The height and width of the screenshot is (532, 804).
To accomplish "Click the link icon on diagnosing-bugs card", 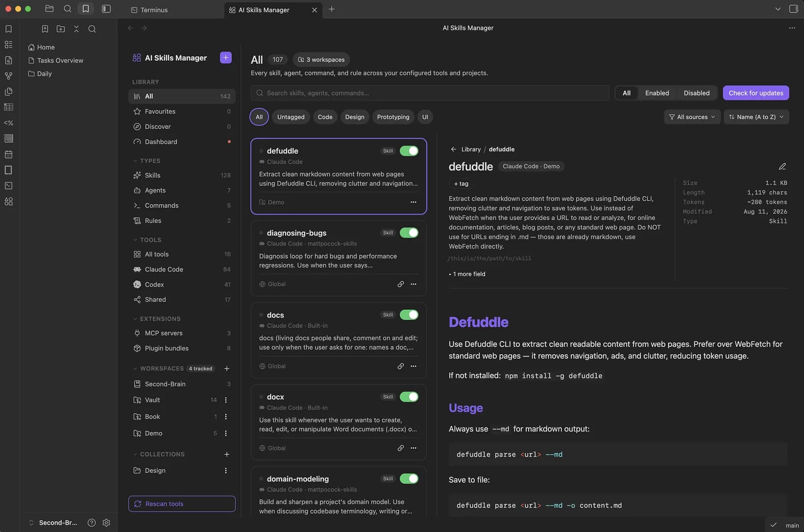I will (x=401, y=284).
